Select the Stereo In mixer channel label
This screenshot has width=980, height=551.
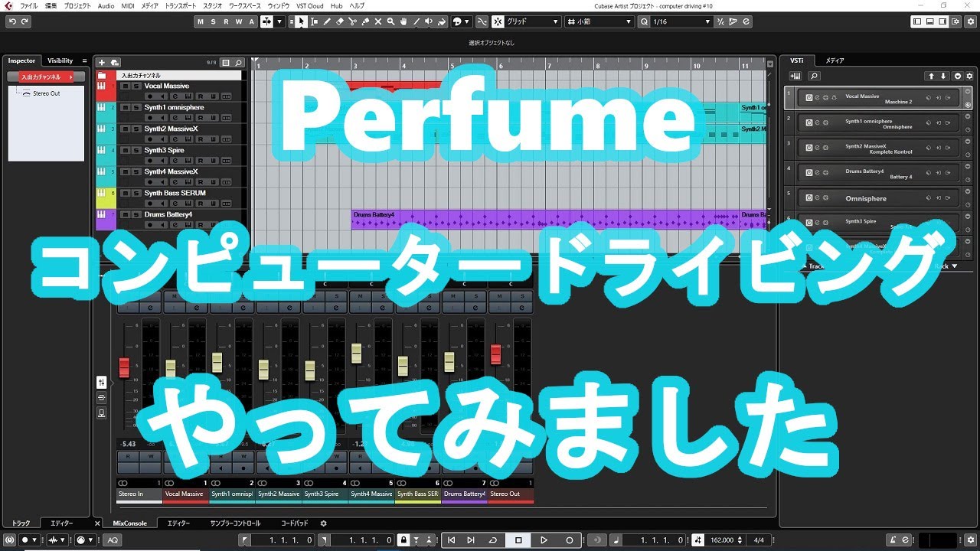pyautogui.click(x=139, y=494)
